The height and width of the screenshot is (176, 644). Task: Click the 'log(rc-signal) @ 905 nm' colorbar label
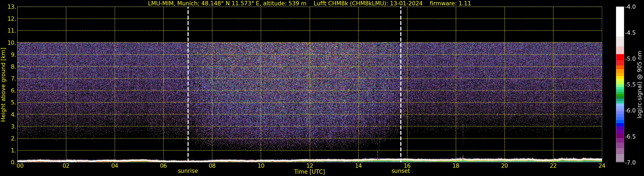[640, 85]
